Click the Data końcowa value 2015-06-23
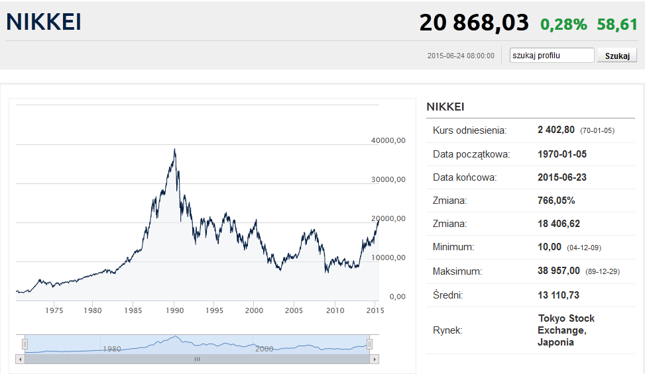Viewport: 645px width, 374px height. (x=562, y=177)
